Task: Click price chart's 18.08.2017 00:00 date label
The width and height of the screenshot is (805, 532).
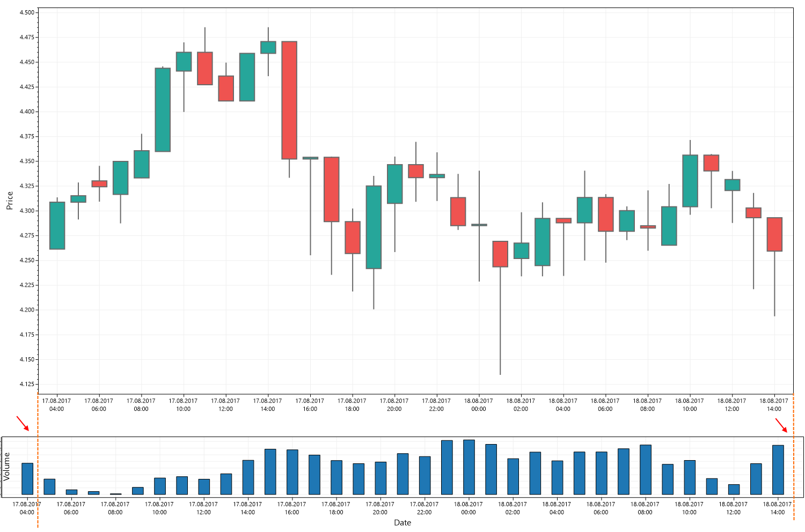Action: click(x=478, y=405)
